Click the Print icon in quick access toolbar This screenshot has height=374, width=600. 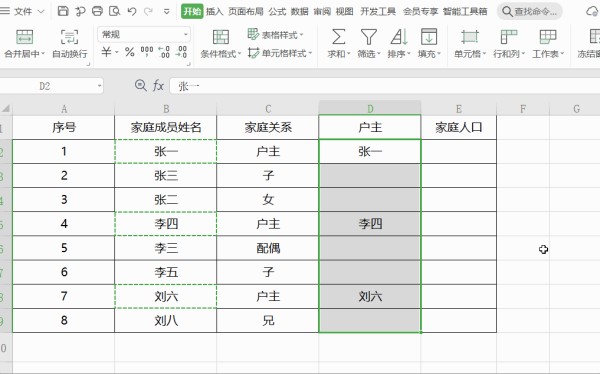98,11
